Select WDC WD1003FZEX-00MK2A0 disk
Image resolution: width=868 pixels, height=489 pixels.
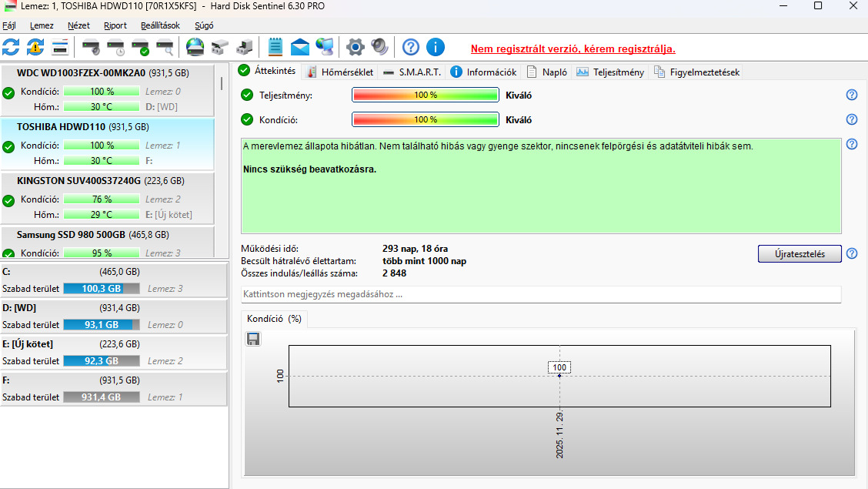pos(108,90)
